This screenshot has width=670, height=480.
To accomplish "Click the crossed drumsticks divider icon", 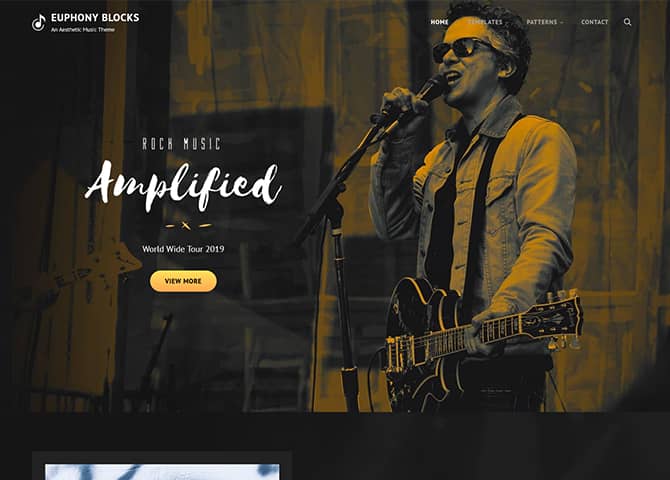I will click(186, 225).
